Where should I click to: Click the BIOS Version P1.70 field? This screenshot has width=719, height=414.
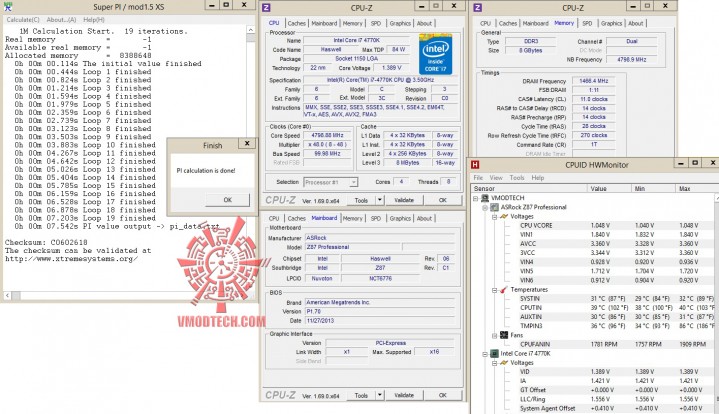(x=380, y=311)
